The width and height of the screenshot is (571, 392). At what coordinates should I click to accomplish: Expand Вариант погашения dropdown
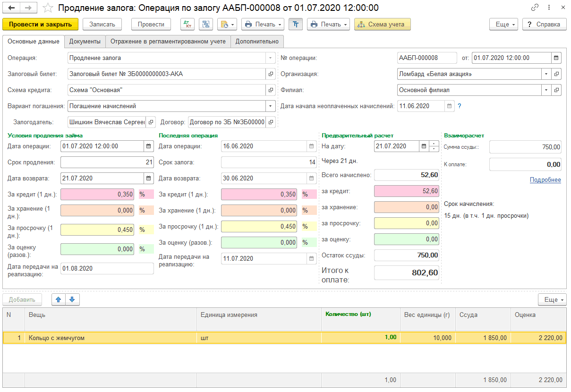pyautogui.click(x=271, y=106)
